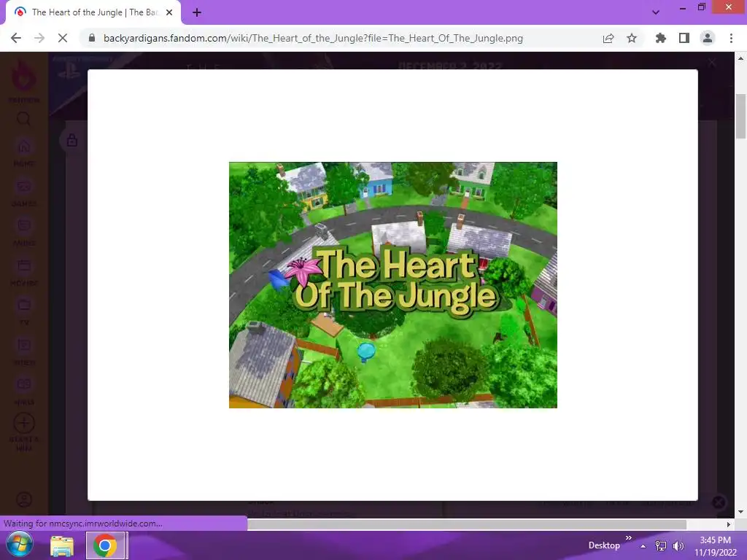
Task: Open the volume speaker tray icon
Action: tap(678, 545)
